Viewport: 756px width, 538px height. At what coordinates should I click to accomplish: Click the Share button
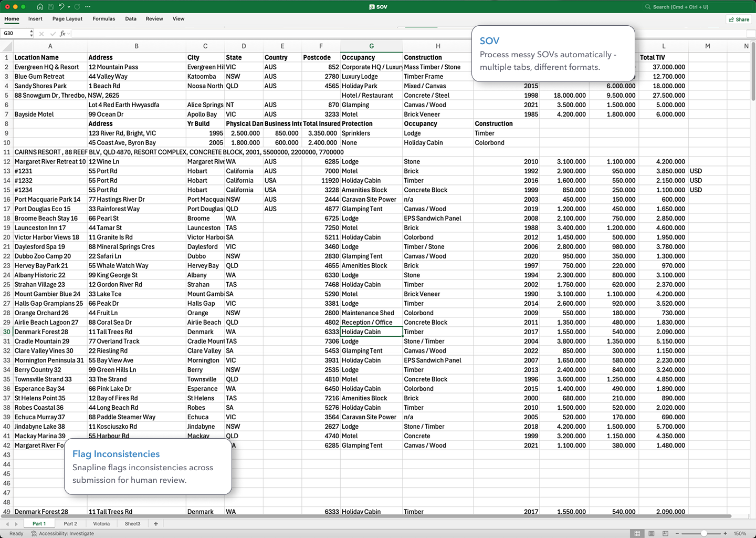tap(739, 19)
